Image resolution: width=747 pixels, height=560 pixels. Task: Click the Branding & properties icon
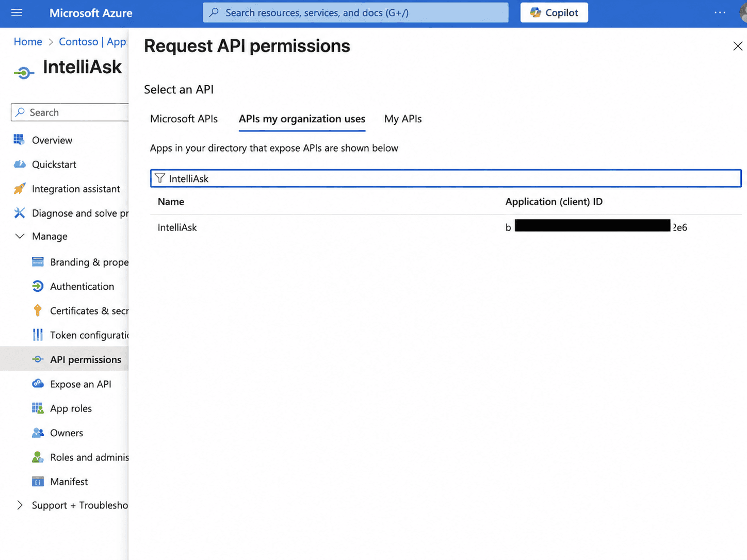point(38,262)
